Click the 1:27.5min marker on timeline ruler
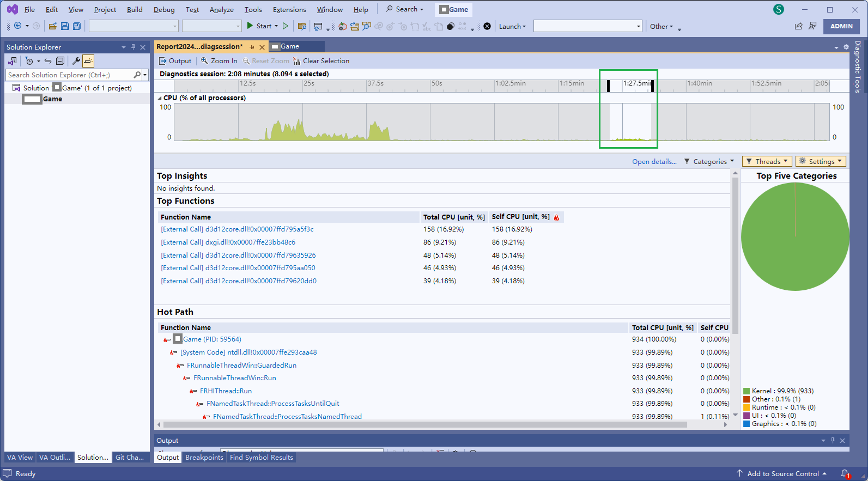This screenshot has height=481, width=868. coord(638,83)
